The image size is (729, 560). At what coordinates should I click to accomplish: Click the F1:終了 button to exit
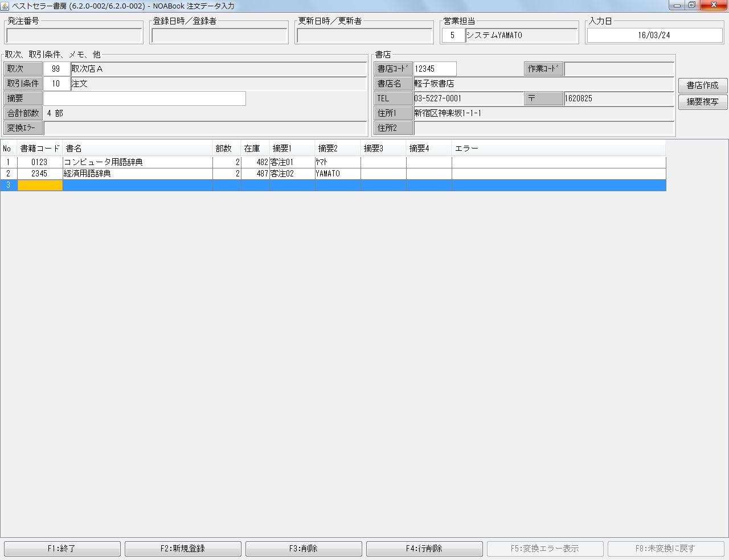[62, 548]
